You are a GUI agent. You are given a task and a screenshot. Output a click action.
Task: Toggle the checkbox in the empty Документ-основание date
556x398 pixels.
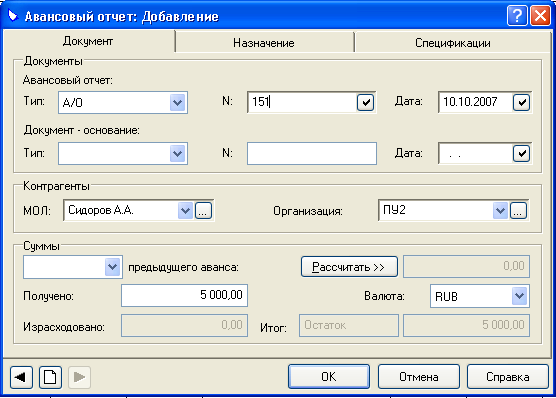coord(522,154)
